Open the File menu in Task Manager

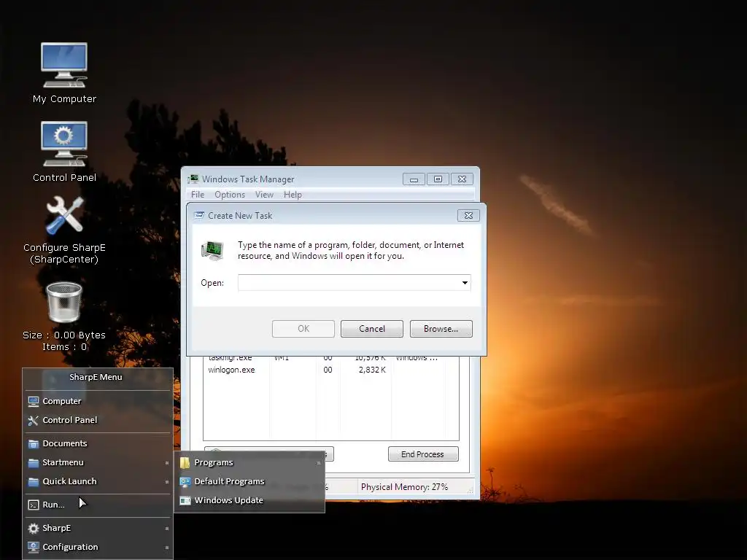click(198, 195)
